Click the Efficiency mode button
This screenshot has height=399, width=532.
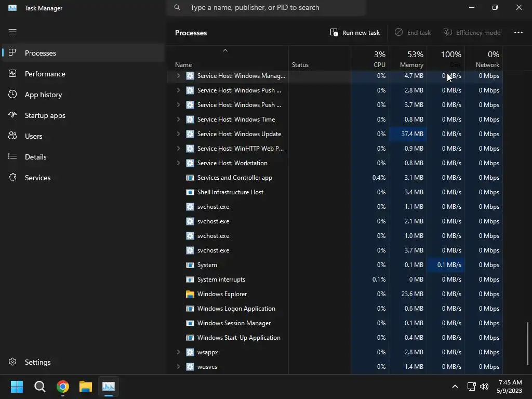(472, 33)
